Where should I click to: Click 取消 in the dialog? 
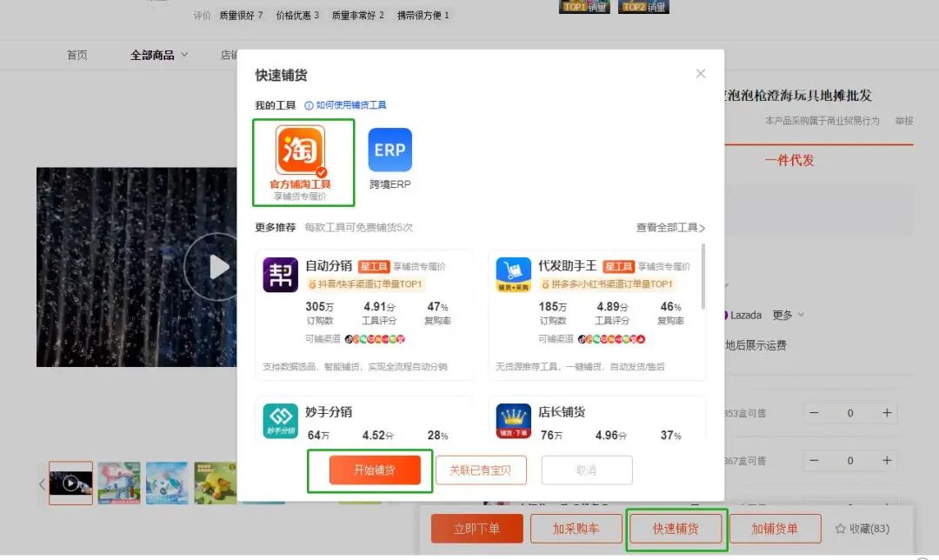[587, 470]
